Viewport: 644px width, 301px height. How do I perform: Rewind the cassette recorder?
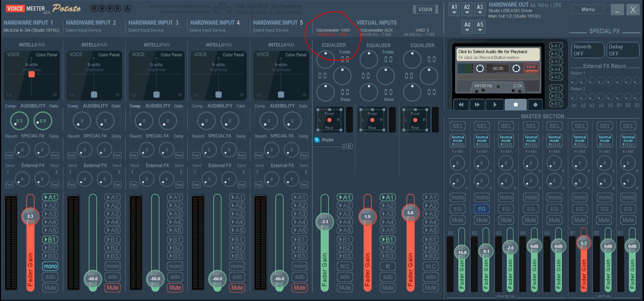pyautogui.click(x=461, y=104)
